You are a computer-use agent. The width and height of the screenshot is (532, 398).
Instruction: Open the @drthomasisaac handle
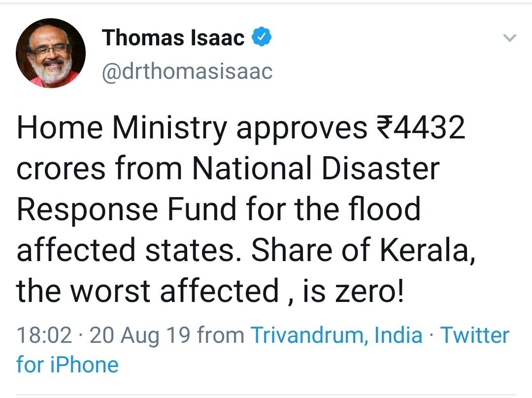click(x=187, y=72)
